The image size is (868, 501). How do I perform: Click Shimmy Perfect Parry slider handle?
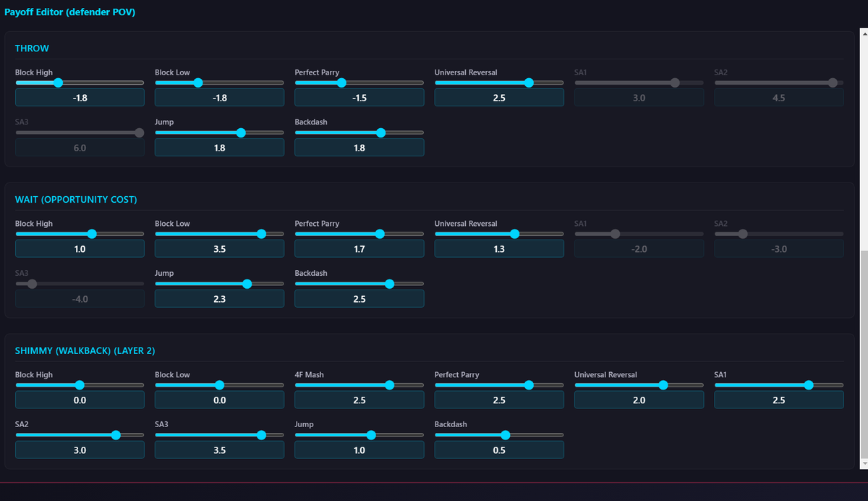point(529,385)
